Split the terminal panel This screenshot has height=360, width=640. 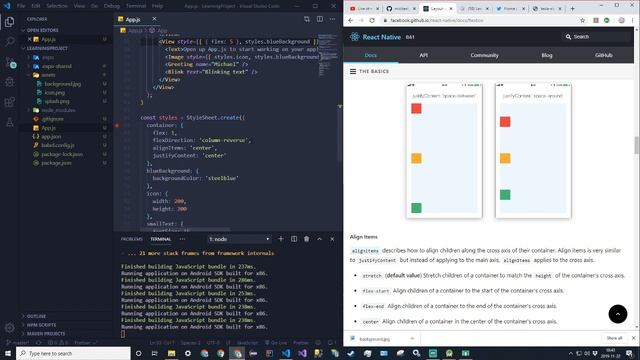click(294, 239)
